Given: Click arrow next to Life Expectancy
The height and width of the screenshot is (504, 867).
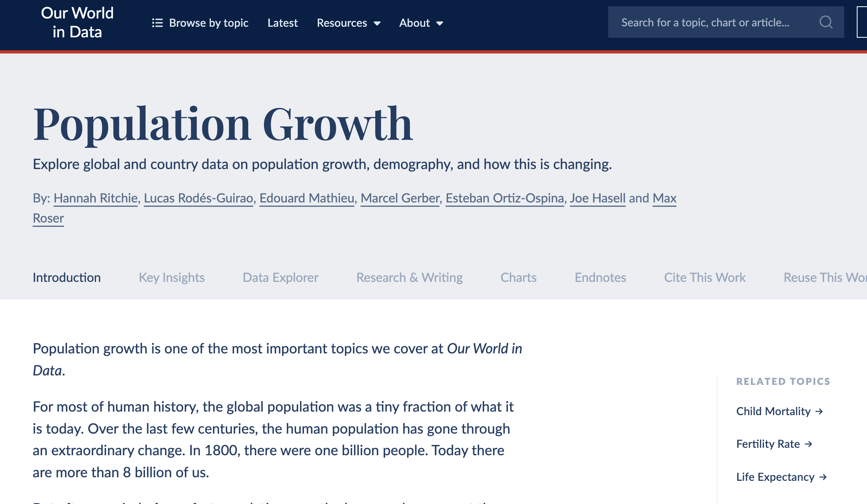Looking at the screenshot, I should click(823, 477).
